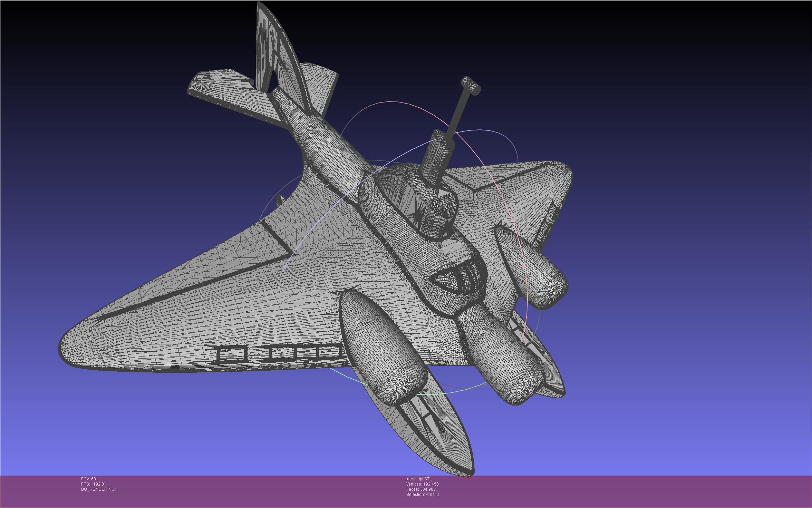Click the T-shaped handle atop the antenna rod
812x508 pixels.
tap(471, 86)
